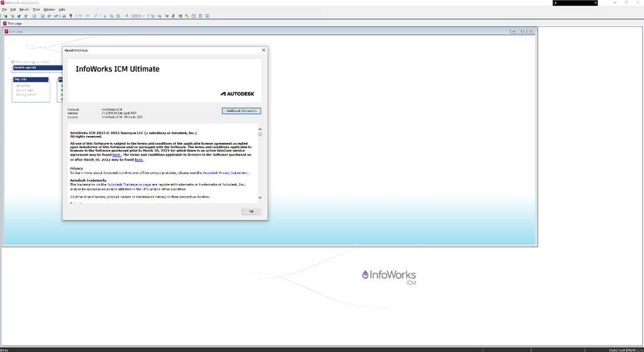Close the About InfoWorks dialog

264,50
